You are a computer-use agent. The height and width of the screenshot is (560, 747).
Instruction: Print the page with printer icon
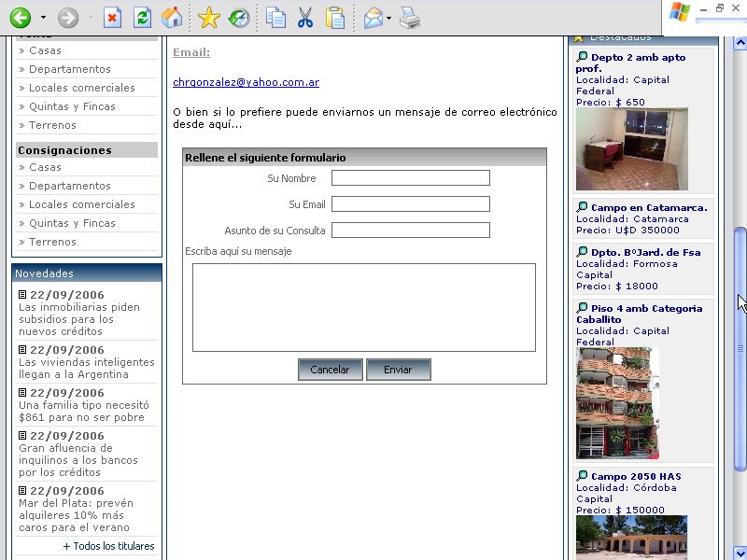(410, 18)
